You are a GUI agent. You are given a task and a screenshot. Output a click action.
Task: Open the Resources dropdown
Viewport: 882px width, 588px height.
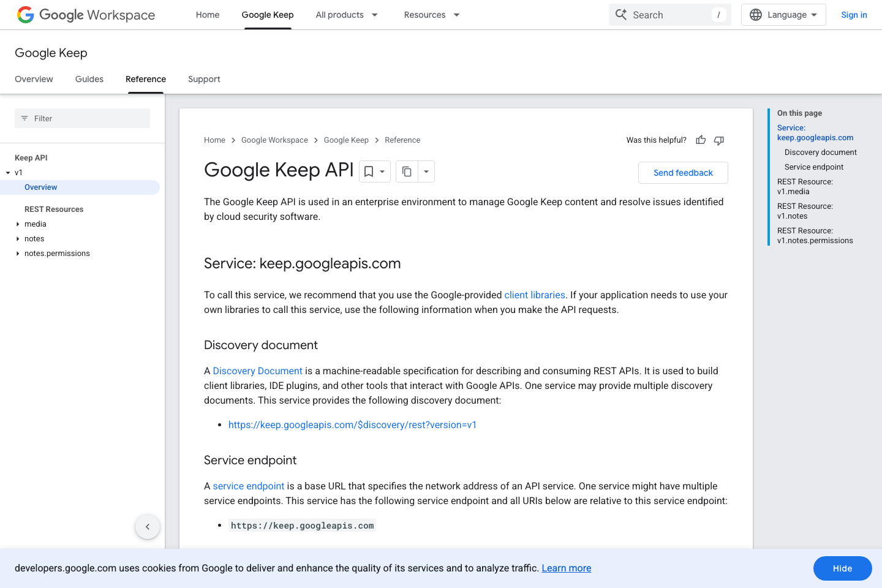(x=431, y=14)
